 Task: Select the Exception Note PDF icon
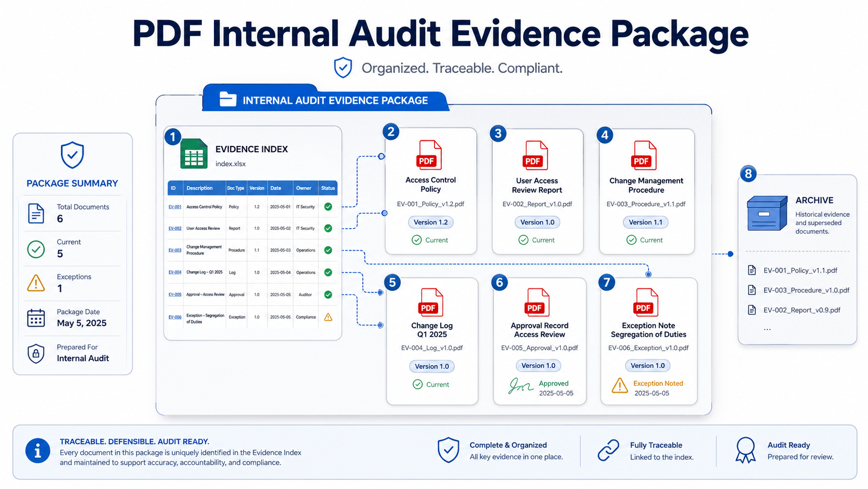646,302
